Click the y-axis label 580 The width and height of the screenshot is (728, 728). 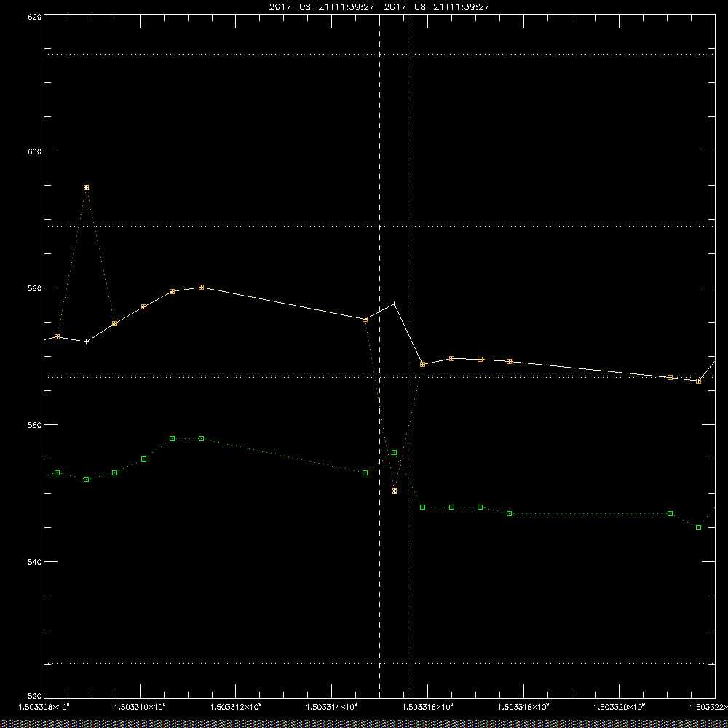point(36,288)
